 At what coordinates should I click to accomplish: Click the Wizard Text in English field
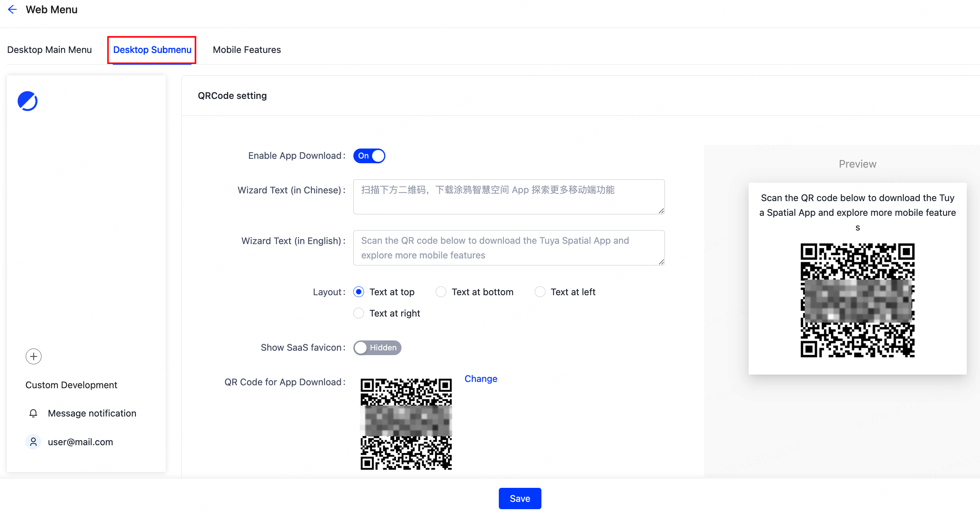[x=509, y=247]
